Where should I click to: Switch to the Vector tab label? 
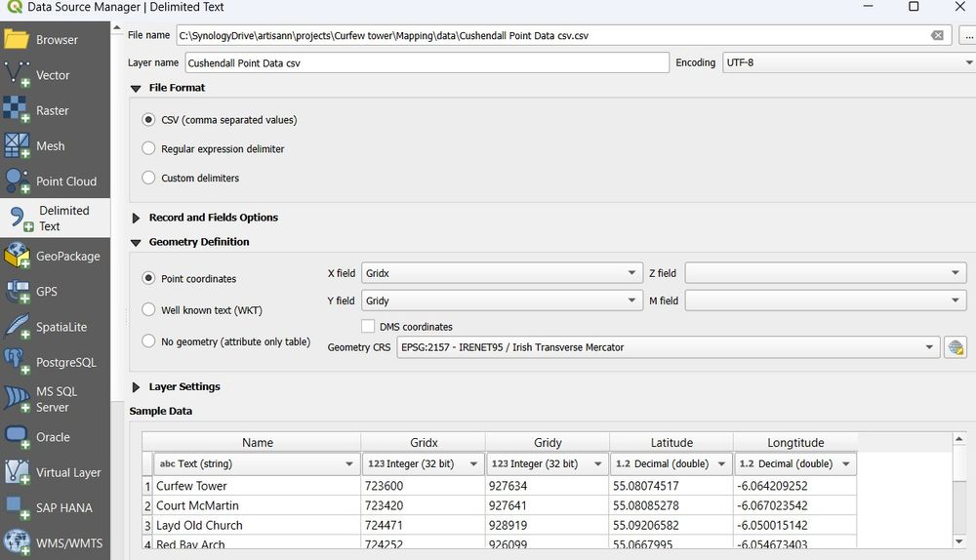53,75
